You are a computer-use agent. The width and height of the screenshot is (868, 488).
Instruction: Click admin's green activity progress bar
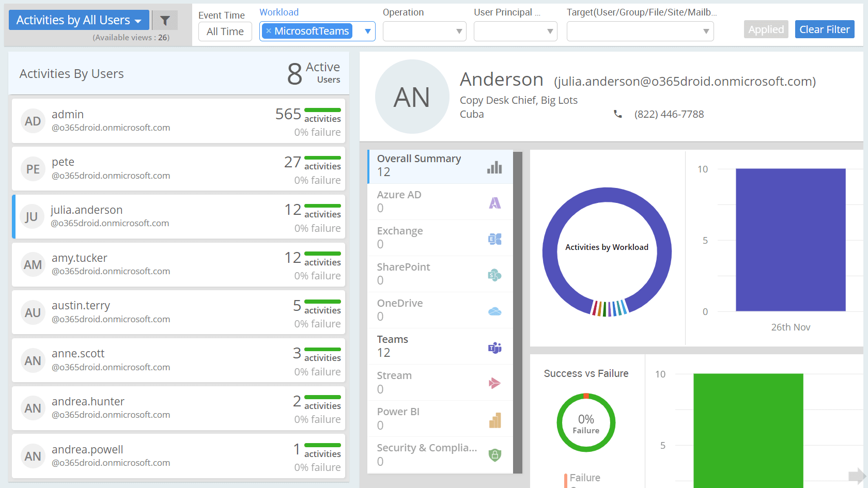coord(322,109)
